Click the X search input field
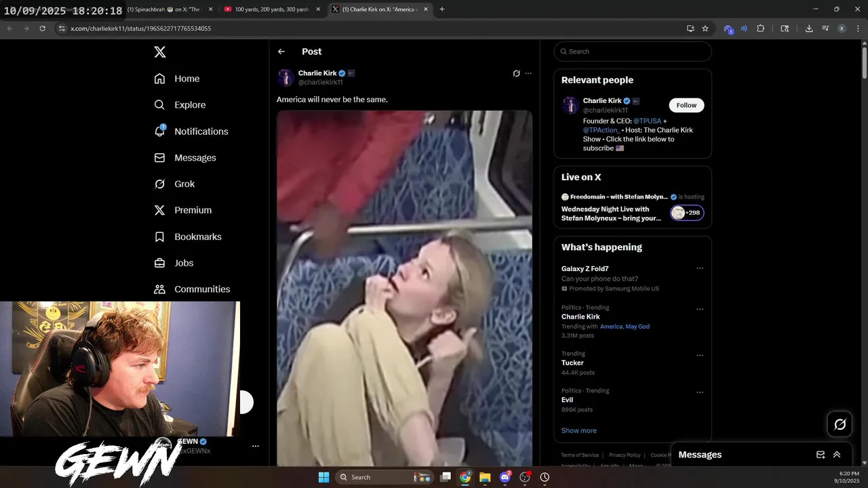The height and width of the screenshot is (488, 868). (633, 52)
